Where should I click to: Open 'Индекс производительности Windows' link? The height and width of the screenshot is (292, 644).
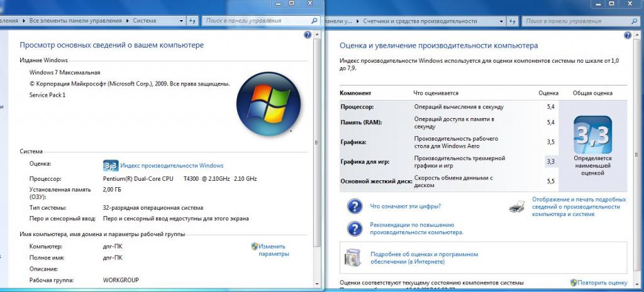tap(172, 166)
